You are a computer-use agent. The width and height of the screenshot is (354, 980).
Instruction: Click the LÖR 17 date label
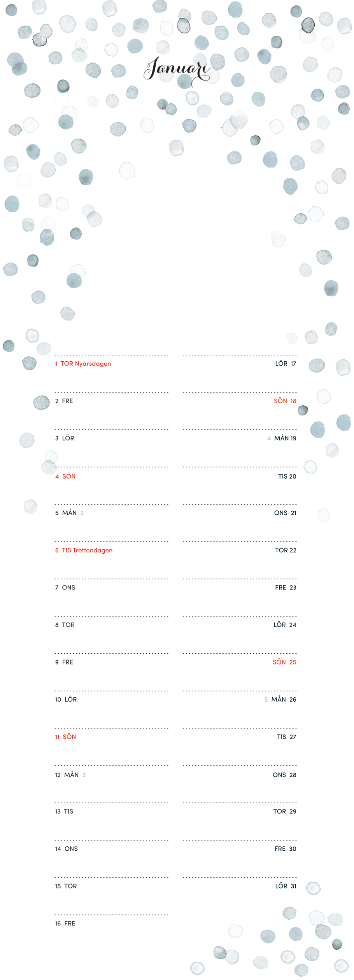tap(286, 364)
